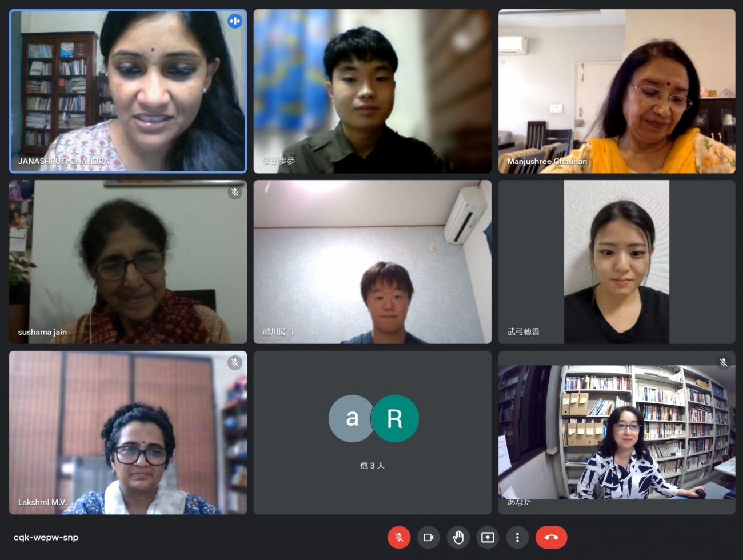Click the speaking indicator on Janashruti Chandra's tile
Screen dimensions: 743x560
pyautogui.click(x=234, y=21)
